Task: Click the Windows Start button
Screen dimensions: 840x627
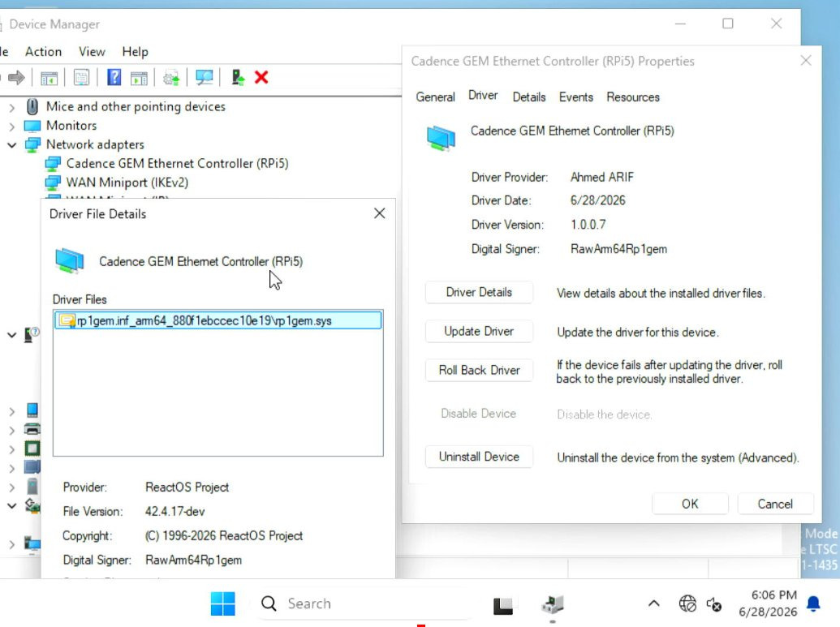Action: (x=223, y=603)
